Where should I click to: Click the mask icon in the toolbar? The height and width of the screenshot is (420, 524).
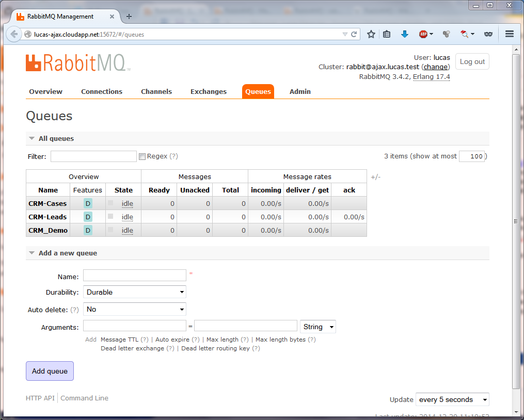pos(488,34)
